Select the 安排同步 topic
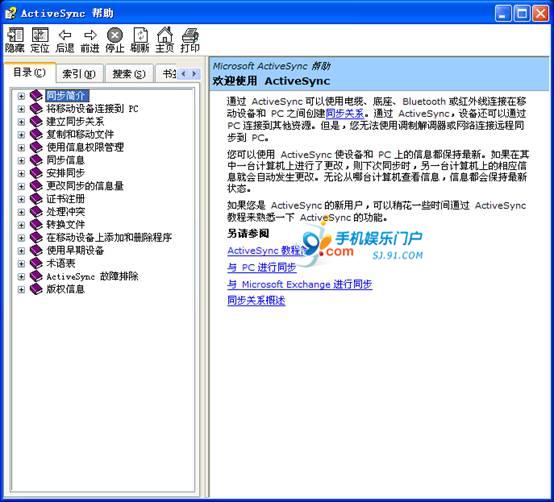The width and height of the screenshot is (554, 502). coord(65,173)
